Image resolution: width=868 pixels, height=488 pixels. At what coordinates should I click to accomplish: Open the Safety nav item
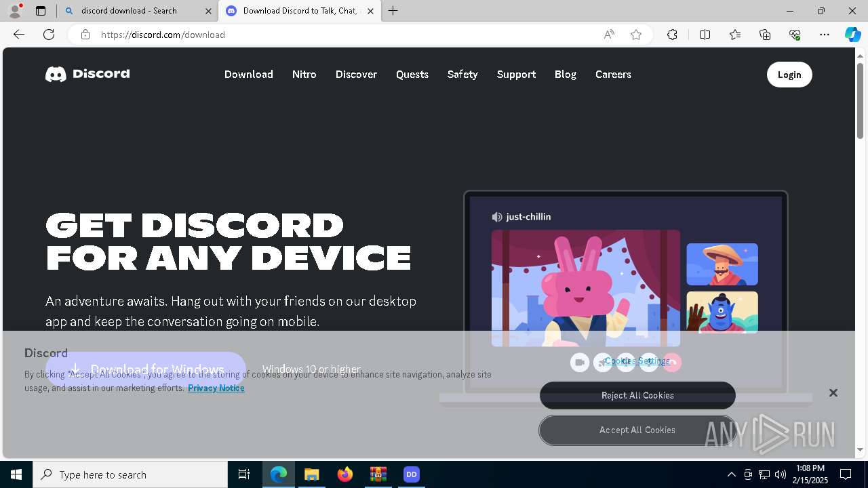tap(462, 75)
